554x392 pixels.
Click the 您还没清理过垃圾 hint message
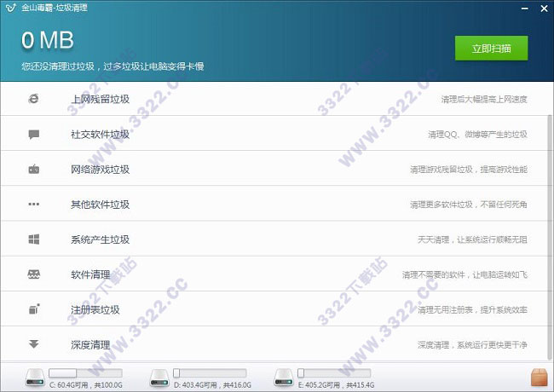click(113, 66)
